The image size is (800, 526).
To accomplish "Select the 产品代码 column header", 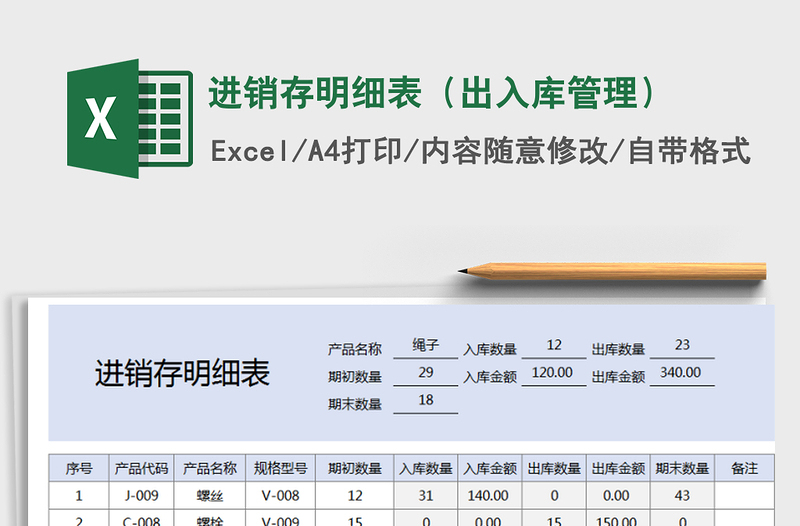I will [x=141, y=468].
